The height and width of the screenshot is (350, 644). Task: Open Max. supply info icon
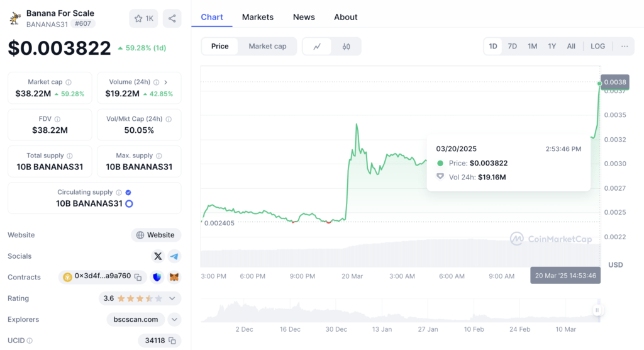coord(159,156)
